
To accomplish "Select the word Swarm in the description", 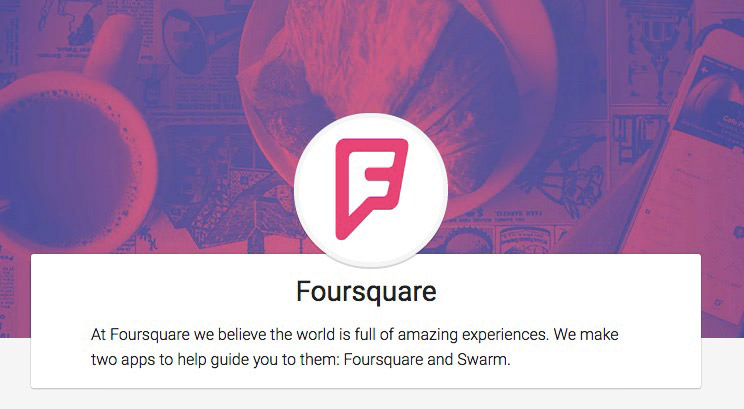I will pyautogui.click(x=482, y=359).
